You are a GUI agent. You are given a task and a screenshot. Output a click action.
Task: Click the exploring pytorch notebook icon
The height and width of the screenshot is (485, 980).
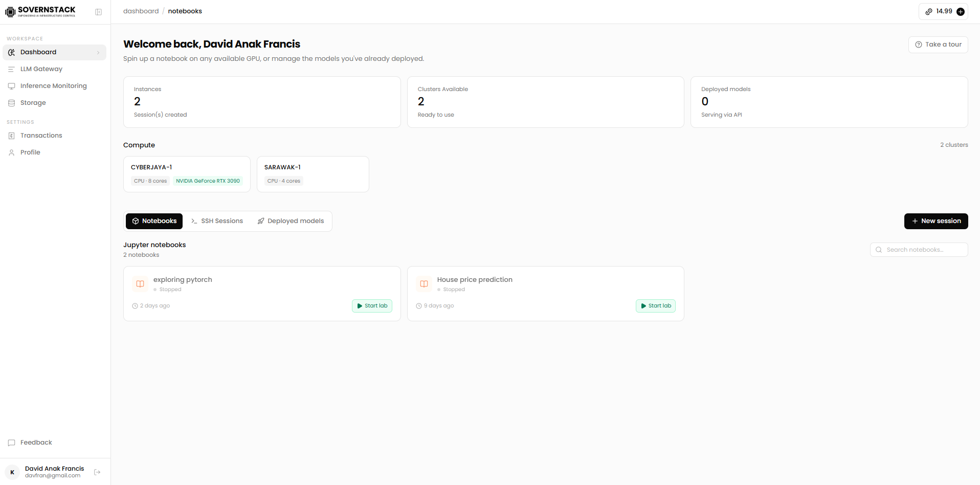[x=140, y=284]
